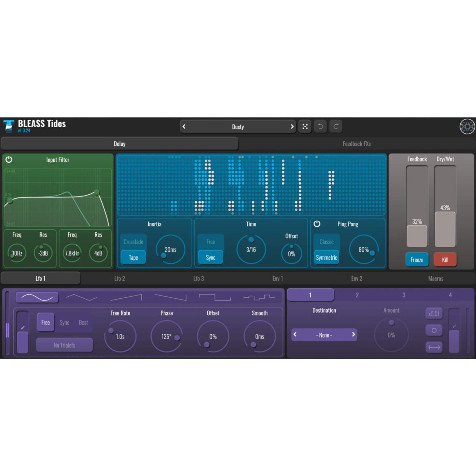Go to the next preset after Dusty
This screenshot has width=476, height=476.
(x=292, y=126)
